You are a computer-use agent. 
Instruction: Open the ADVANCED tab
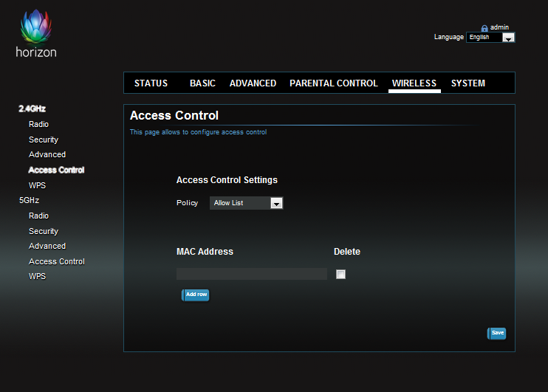[x=253, y=83]
